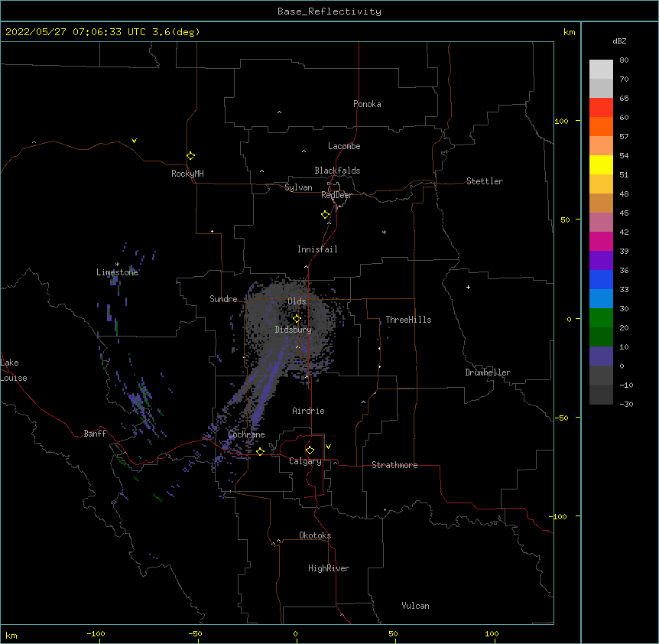Click the RockyMH label
Viewport: 659px width, 644px height.
coord(187,174)
